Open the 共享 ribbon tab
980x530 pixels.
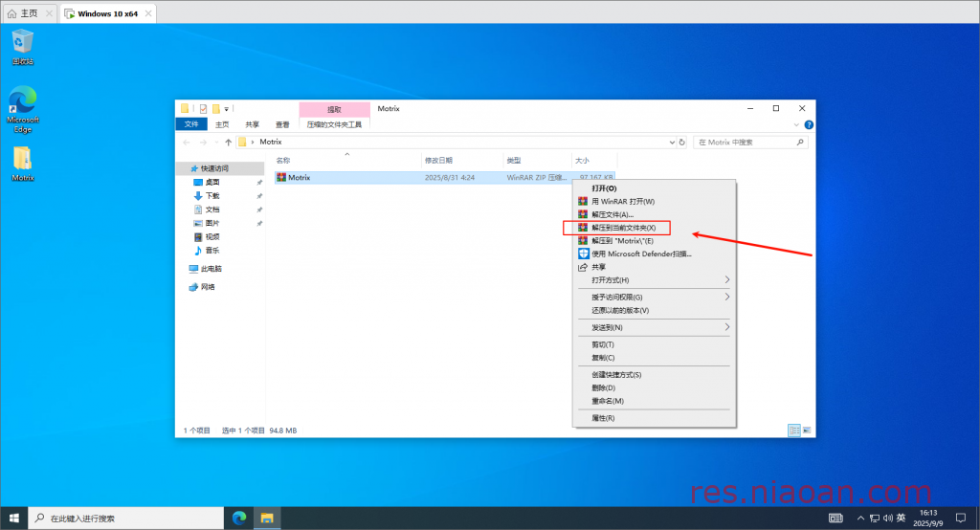click(x=252, y=124)
